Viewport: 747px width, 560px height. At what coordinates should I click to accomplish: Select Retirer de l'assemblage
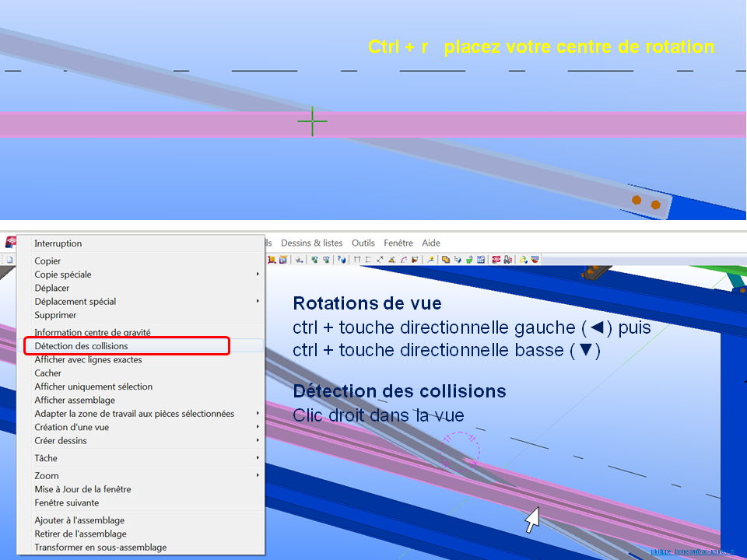click(141, 534)
